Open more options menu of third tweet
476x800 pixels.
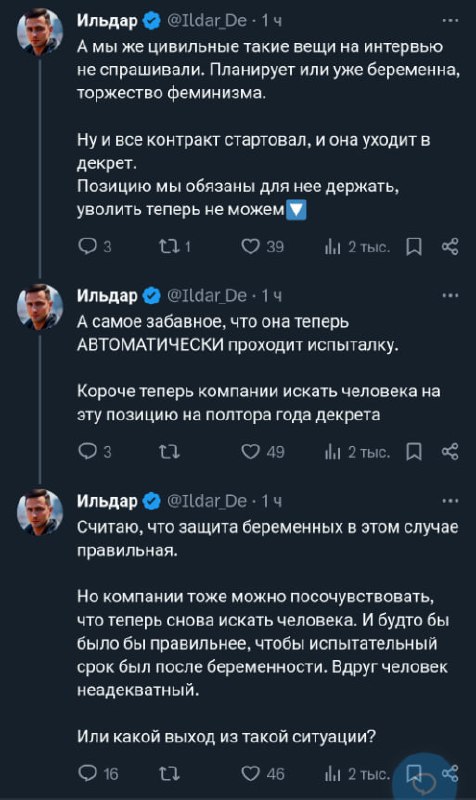coord(450,501)
